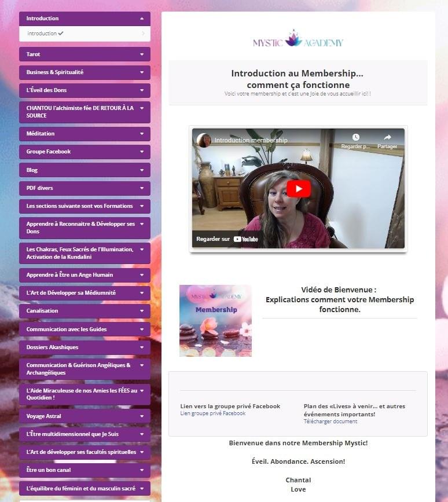
Task: Click arrow on L'Art de développer ses facultés
Action: tap(142, 452)
